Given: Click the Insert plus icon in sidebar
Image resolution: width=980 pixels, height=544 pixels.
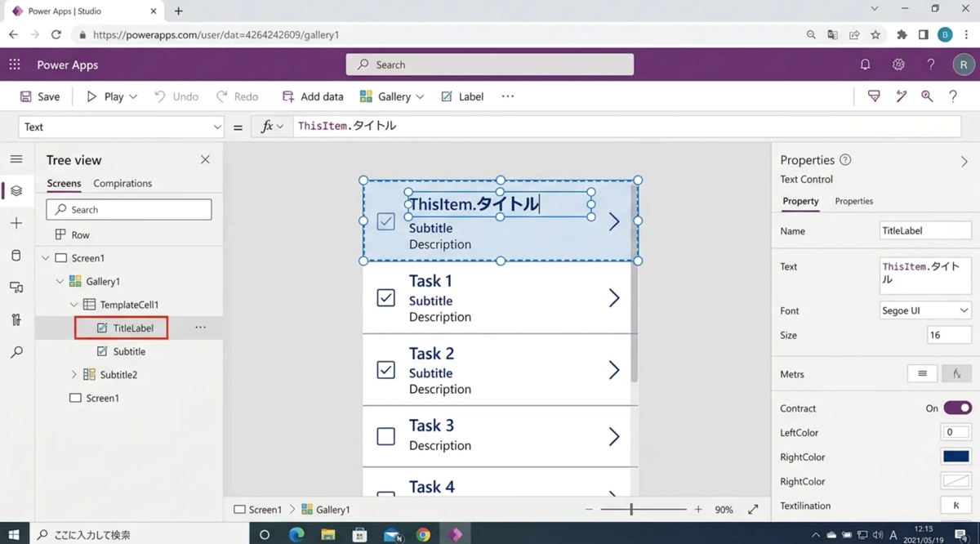Looking at the screenshot, I should (x=16, y=223).
